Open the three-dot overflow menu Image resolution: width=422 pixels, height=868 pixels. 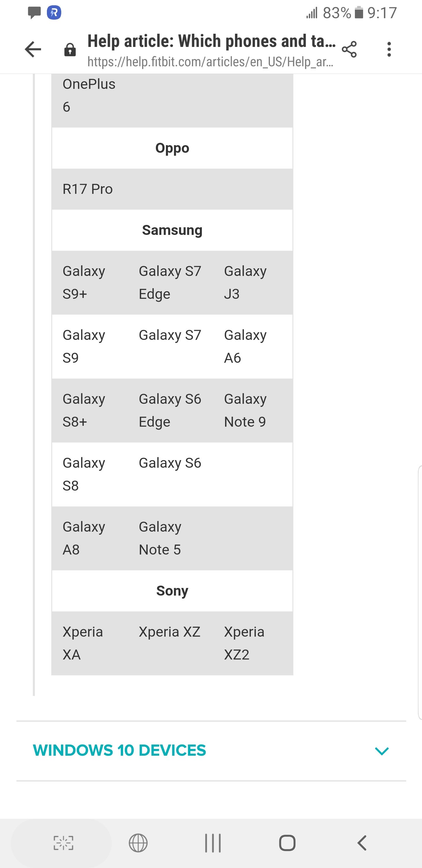[x=389, y=50]
